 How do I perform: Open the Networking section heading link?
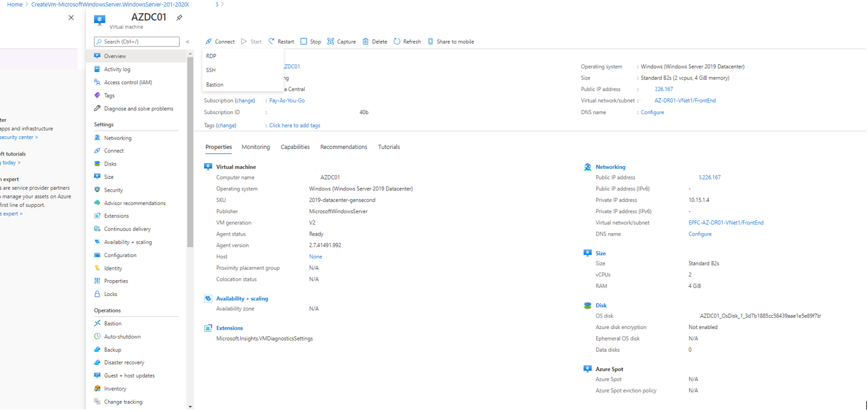[610, 167]
